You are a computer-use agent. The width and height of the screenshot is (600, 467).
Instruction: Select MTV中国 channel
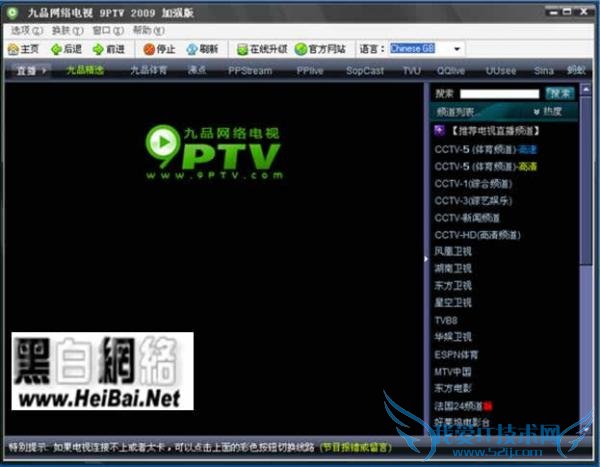(x=453, y=372)
